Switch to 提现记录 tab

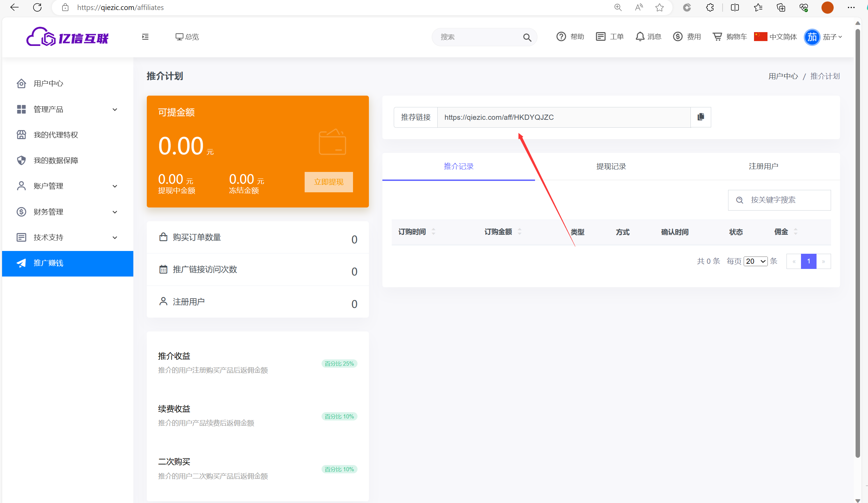tap(611, 166)
